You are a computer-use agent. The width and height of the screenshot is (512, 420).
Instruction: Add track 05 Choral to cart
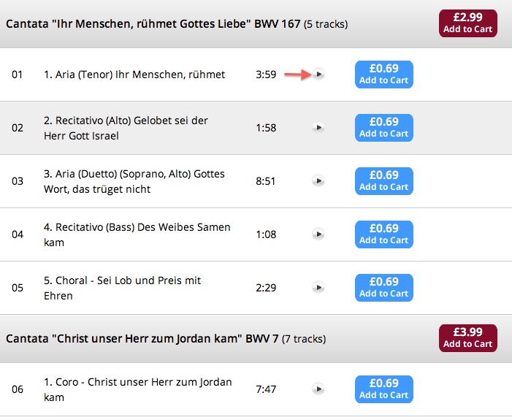383,288
